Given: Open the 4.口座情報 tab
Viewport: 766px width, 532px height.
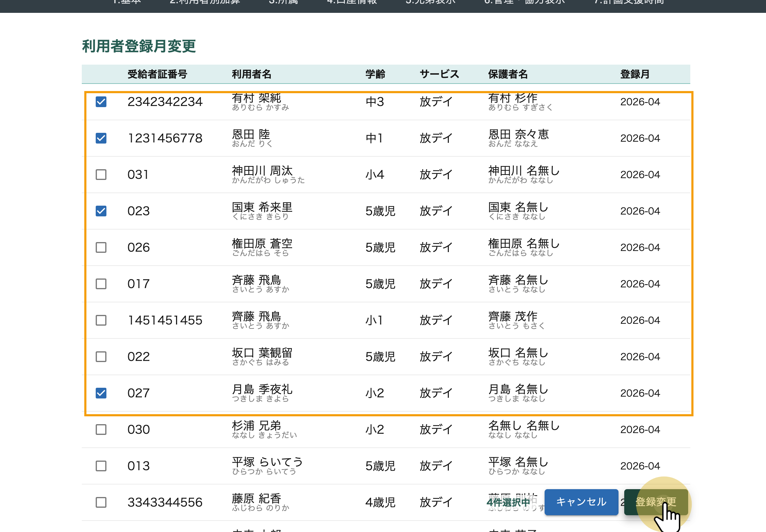Looking at the screenshot, I should click(x=352, y=3).
